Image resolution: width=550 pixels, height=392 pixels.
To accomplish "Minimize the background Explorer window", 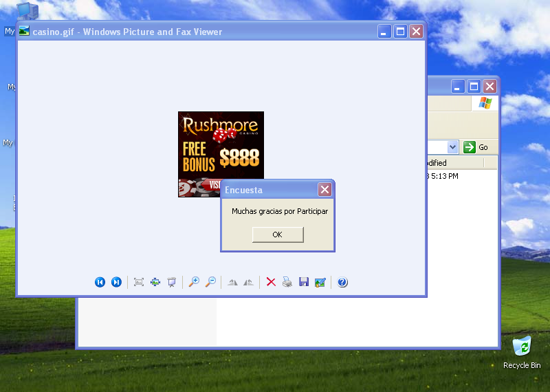I will click(458, 87).
